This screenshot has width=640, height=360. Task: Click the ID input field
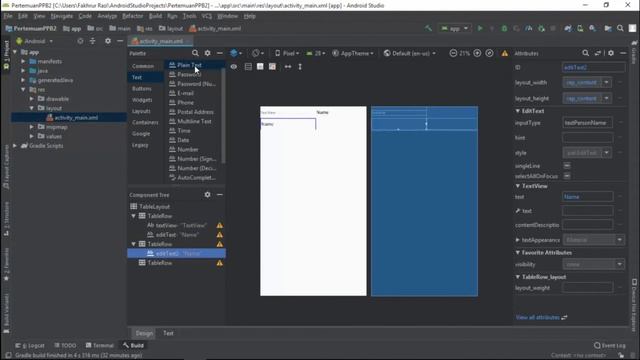point(593,67)
